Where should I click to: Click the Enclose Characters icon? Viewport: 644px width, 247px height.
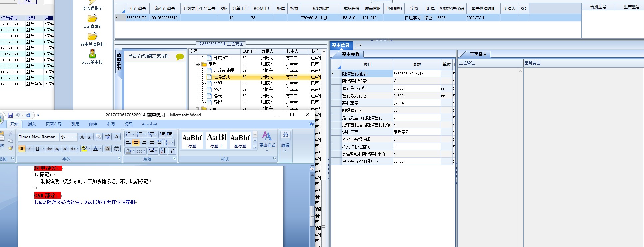tap(117, 149)
